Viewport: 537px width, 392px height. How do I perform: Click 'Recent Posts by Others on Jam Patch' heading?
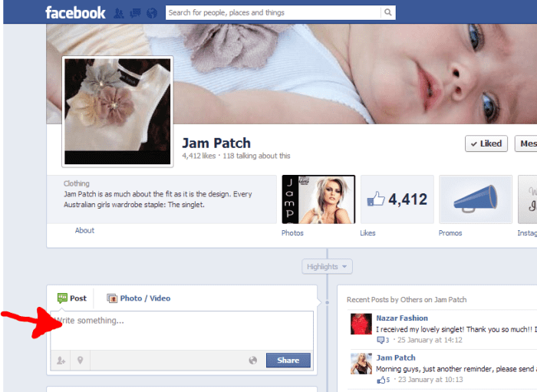tap(407, 300)
